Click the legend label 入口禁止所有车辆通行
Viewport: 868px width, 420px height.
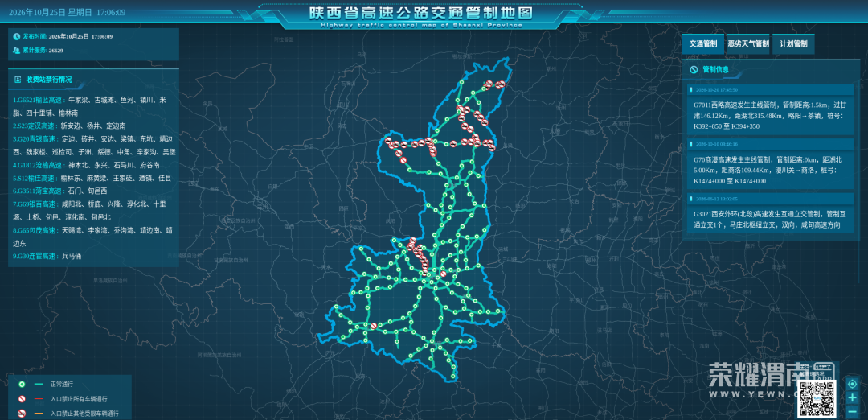click(78, 399)
